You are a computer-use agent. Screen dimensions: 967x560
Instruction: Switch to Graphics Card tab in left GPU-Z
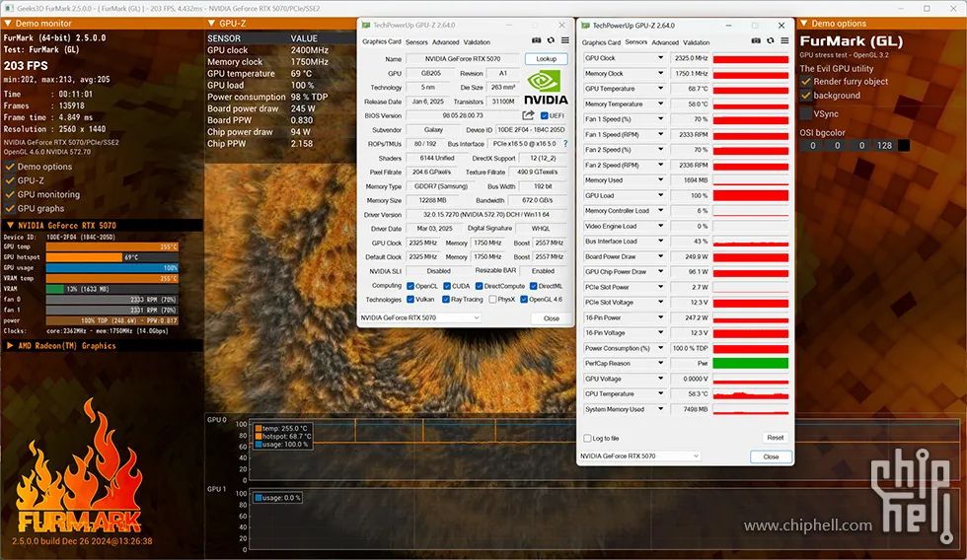(x=381, y=41)
